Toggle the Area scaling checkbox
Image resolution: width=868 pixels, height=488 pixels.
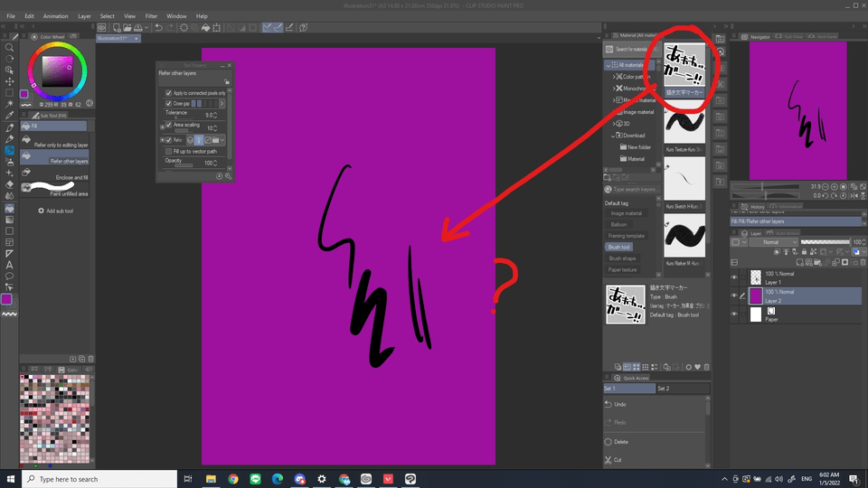[169, 125]
